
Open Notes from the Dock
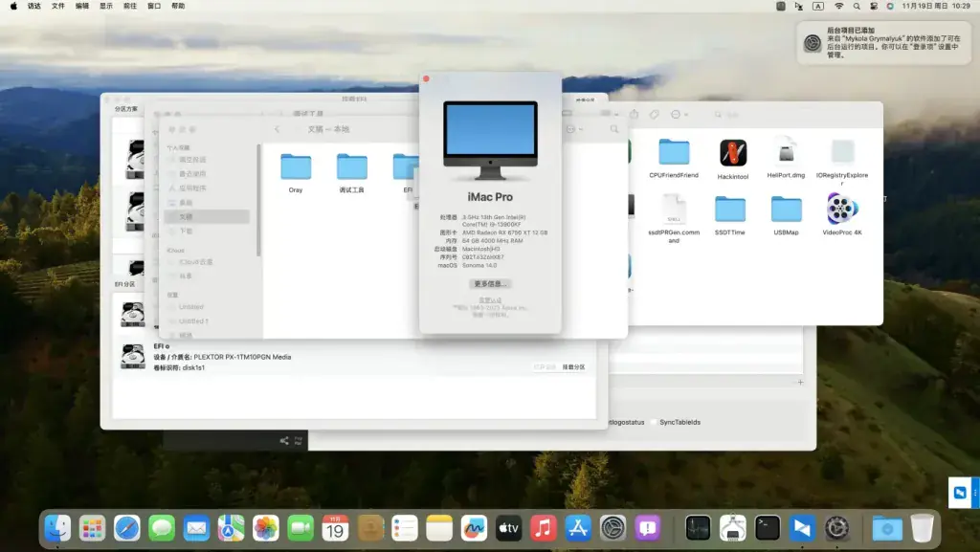coord(439,529)
